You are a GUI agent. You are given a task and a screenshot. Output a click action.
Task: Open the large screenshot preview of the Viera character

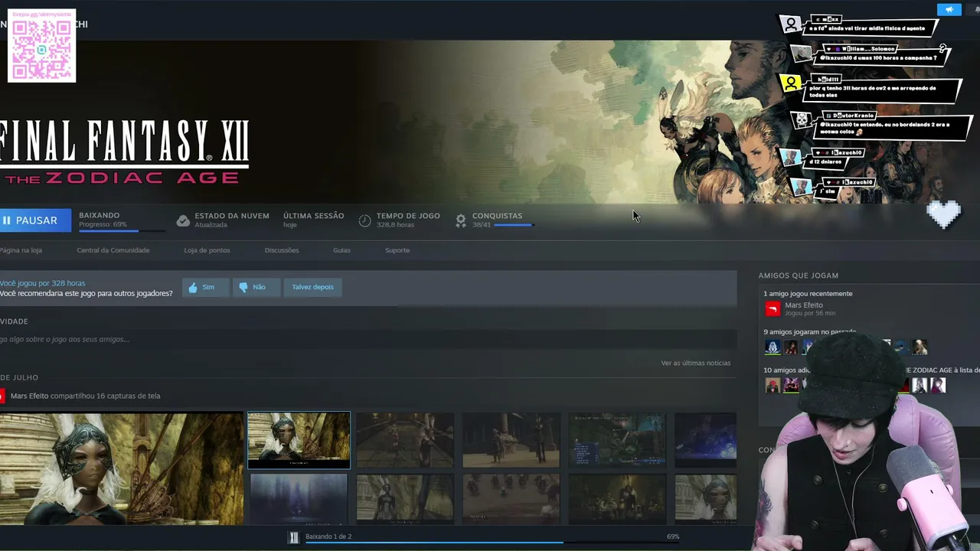point(122,468)
